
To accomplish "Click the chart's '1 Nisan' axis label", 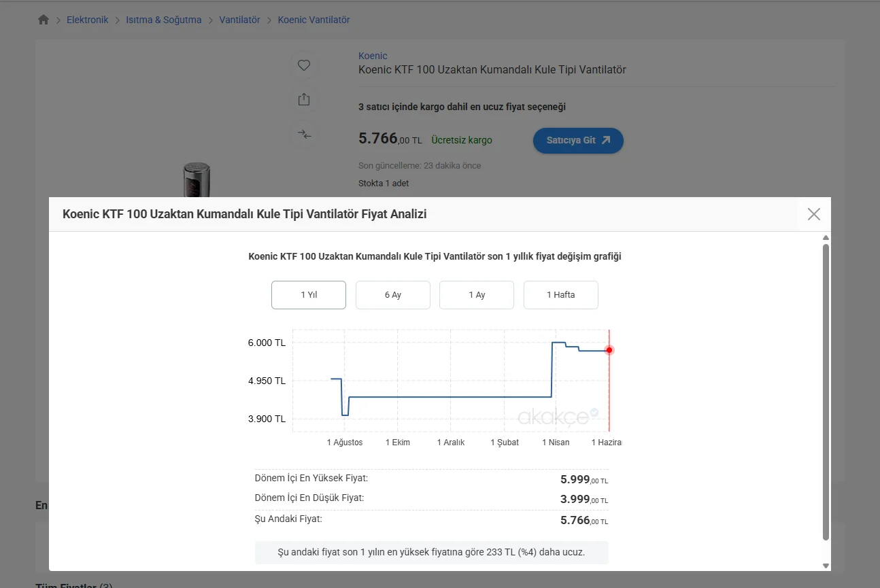I will [x=556, y=443].
